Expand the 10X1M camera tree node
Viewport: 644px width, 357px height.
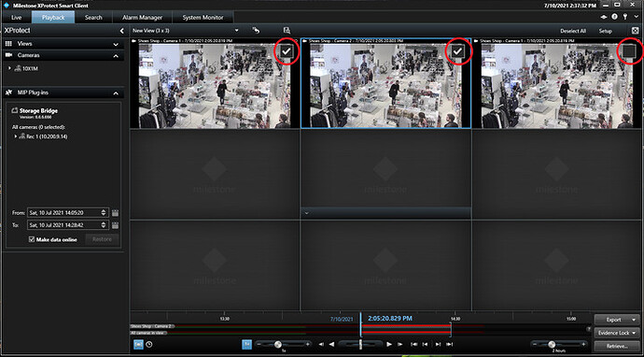9,68
